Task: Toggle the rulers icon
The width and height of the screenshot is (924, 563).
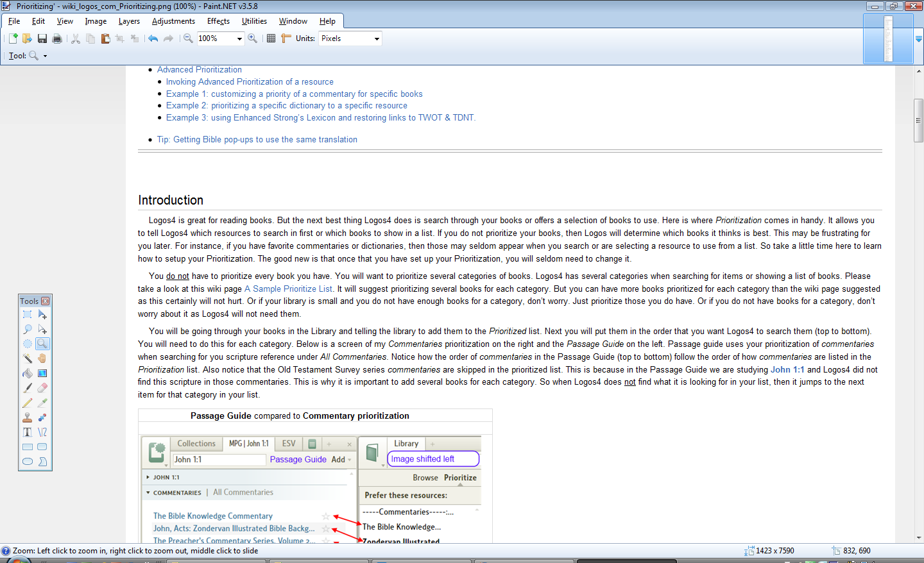Action: coord(286,38)
